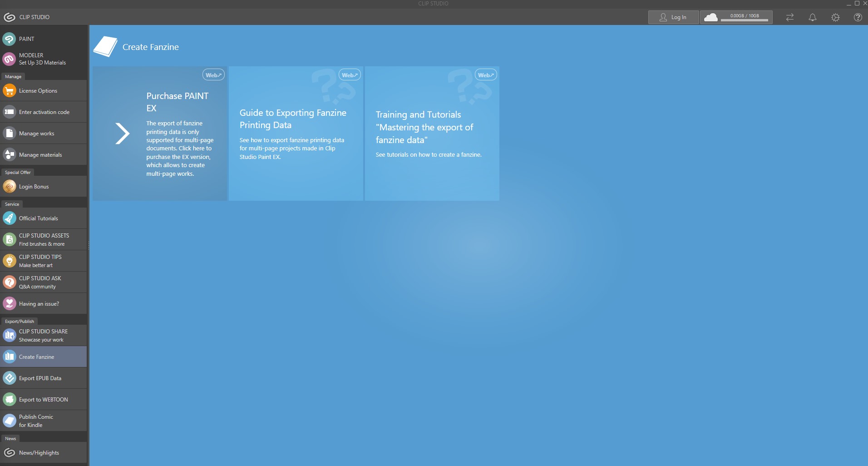Click the License Options cart icon
This screenshot has height=466, width=868.
[x=9, y=91]
